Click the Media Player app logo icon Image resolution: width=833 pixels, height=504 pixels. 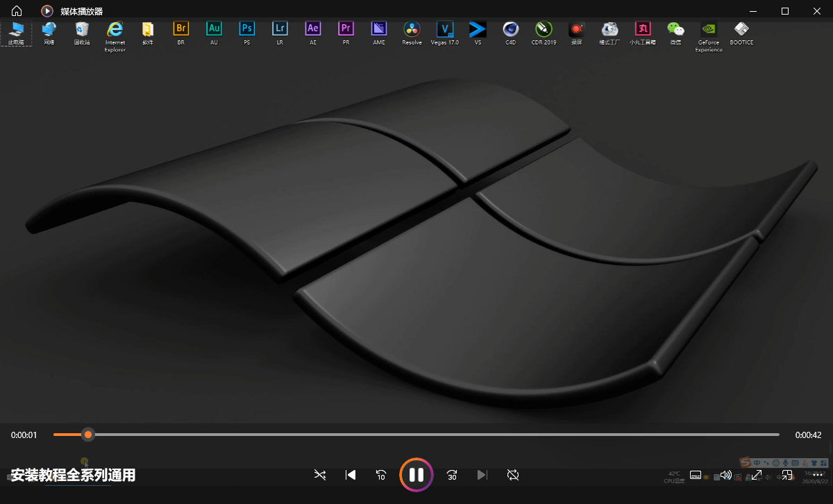pos(47,11)
